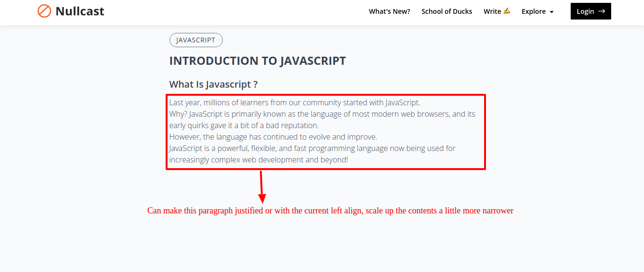
Task: Click line However, the language has continued
Action: (273, 137)
